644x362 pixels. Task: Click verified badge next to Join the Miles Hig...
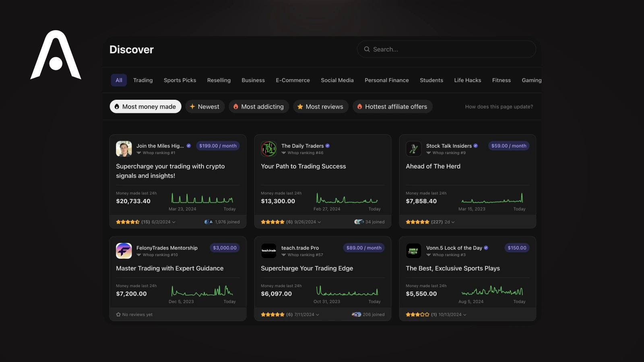tap(188, 146)
